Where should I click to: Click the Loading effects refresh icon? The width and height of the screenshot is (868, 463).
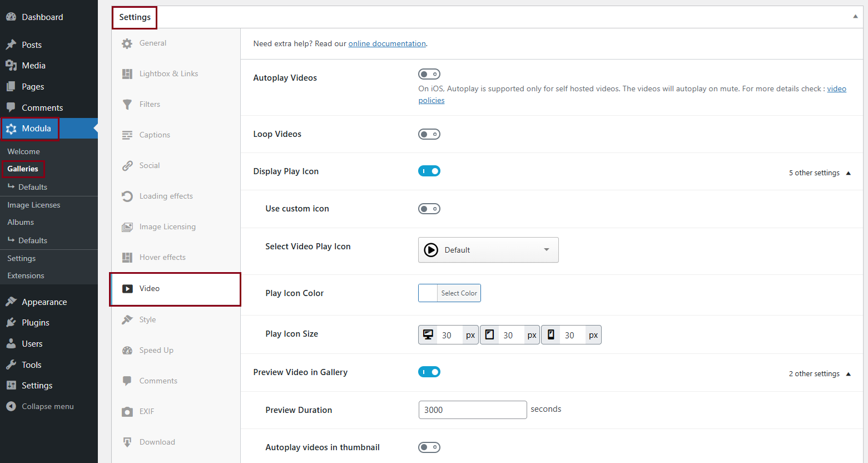[127, 196]
